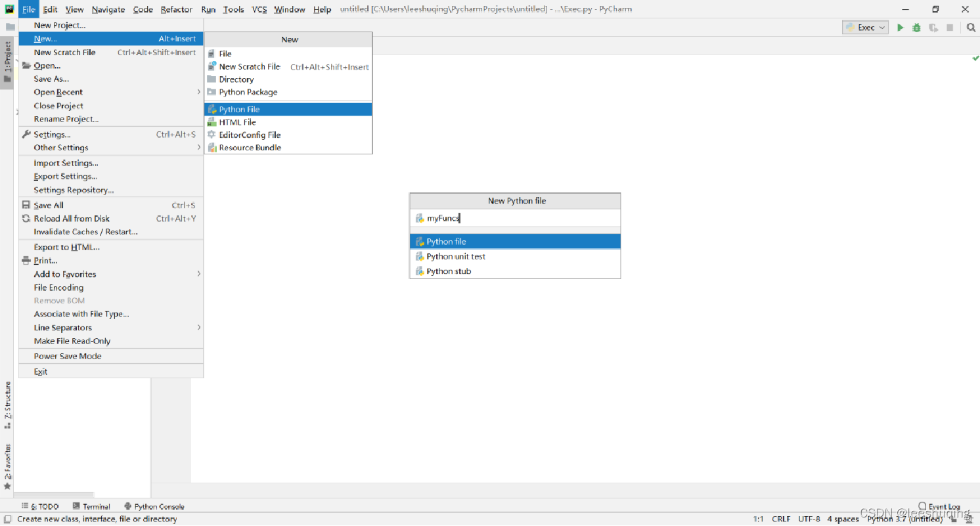Choose Import Settings...

pyautogui.click(x=110, y=163)
